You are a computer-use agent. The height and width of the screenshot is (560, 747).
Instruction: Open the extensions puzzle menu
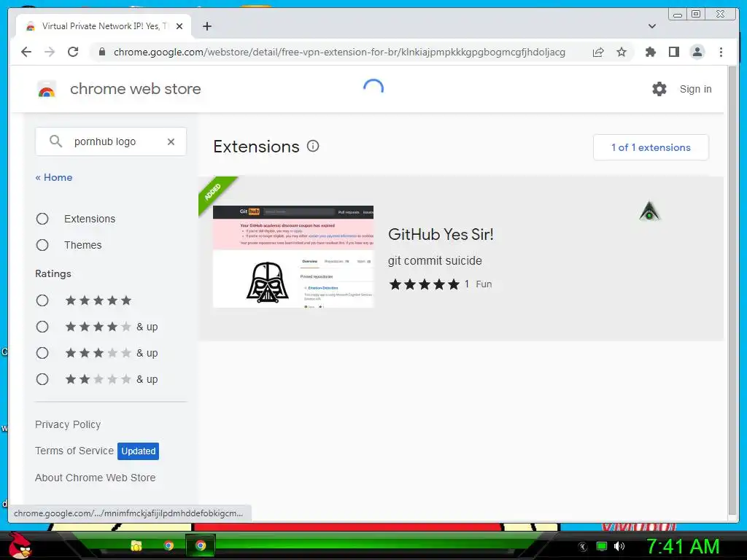[650, 52]
